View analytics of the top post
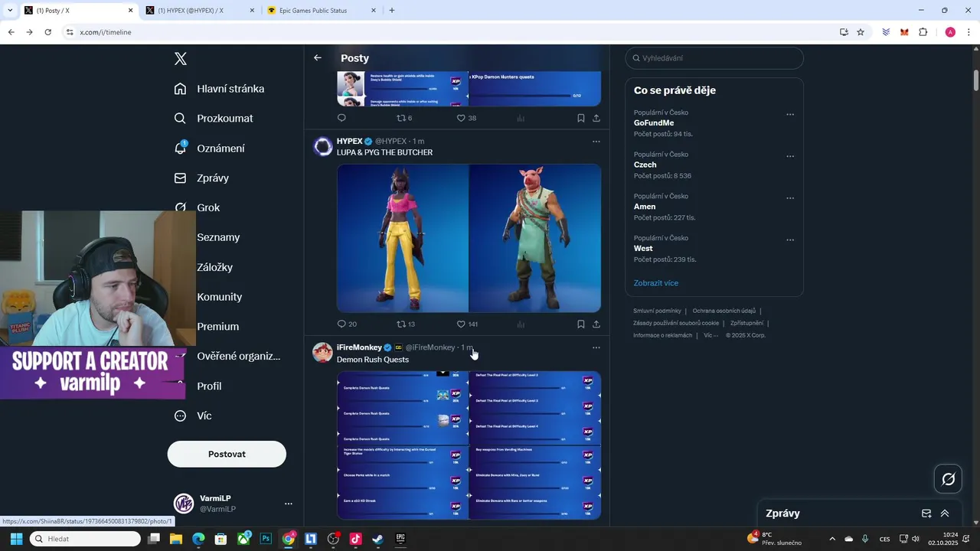This screenshot has width=980, height=551. click(x=521, y=118)
